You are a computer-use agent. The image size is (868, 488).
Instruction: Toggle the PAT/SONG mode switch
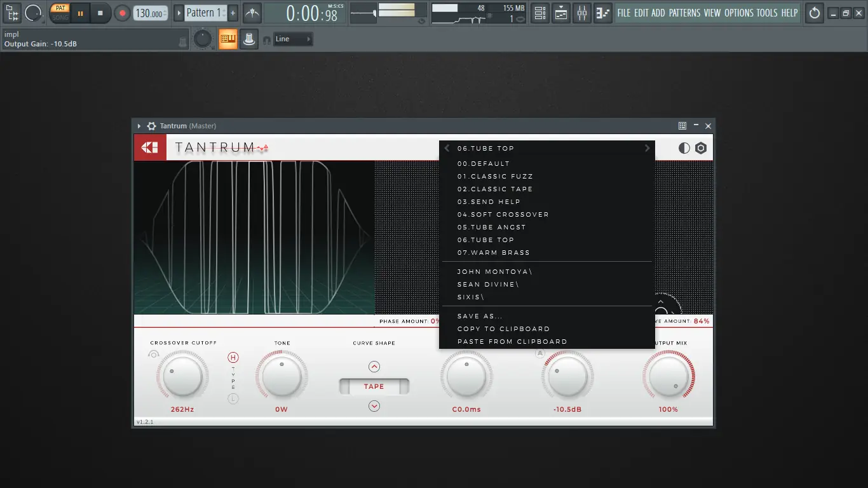(60, 13)
